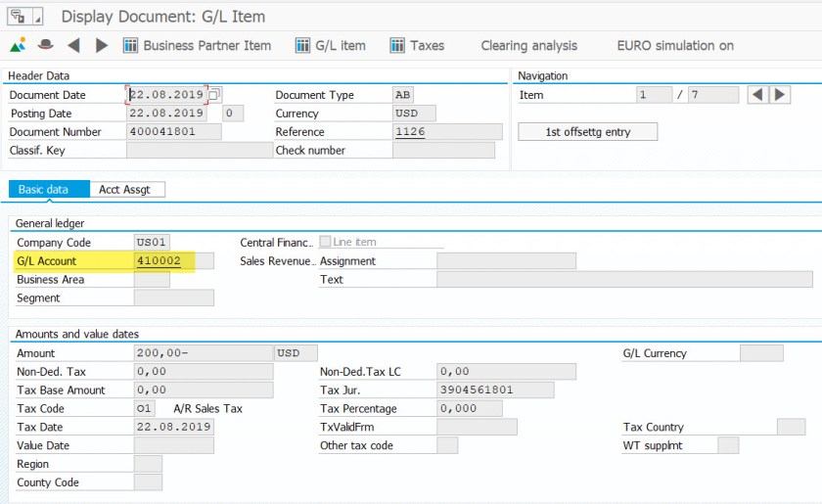The image size is (822, 504).
Task: Click the amount currency field USD
Action: click(296, 353)
